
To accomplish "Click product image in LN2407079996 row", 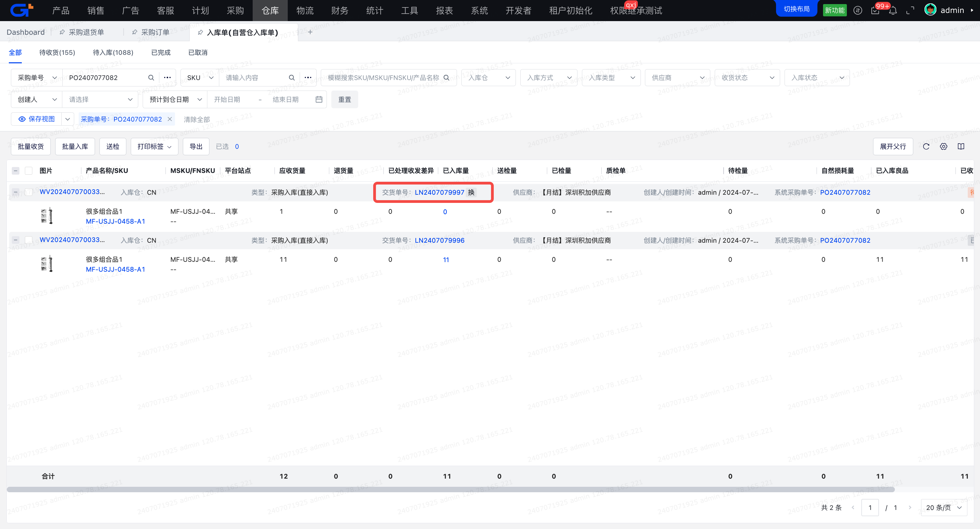I will 47,264.
